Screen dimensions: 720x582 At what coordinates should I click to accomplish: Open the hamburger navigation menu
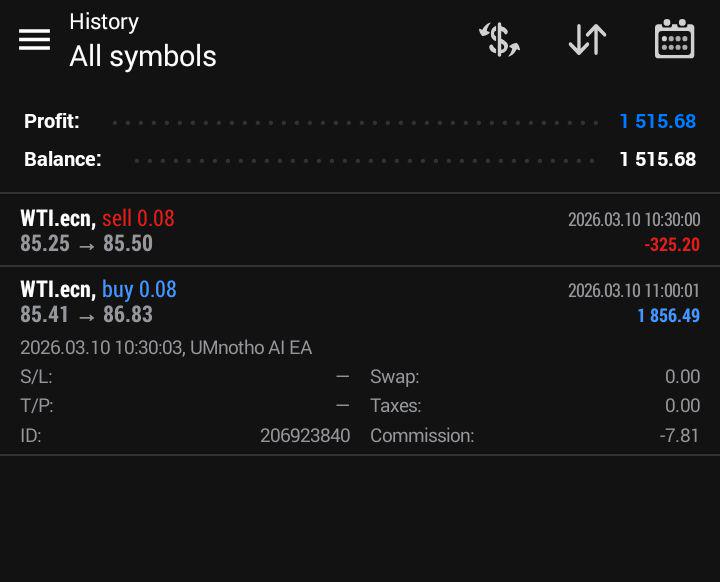[34, 40]
